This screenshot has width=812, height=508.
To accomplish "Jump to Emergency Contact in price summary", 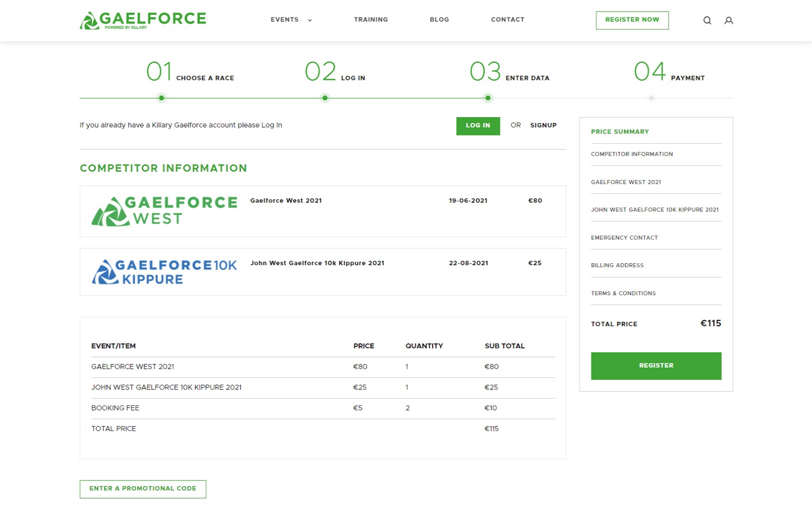I will [x=624, y=238].
